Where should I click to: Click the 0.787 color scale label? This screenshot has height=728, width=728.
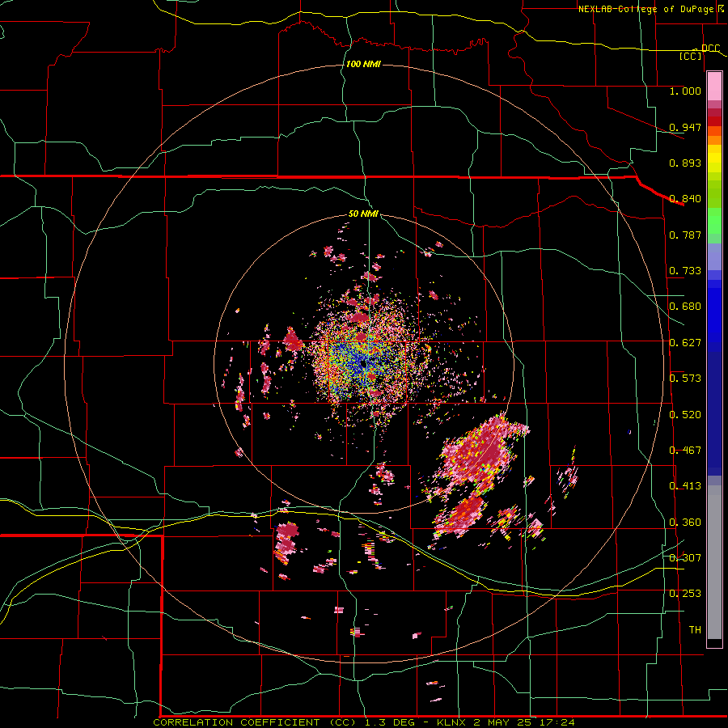click(x=685, y=235)
